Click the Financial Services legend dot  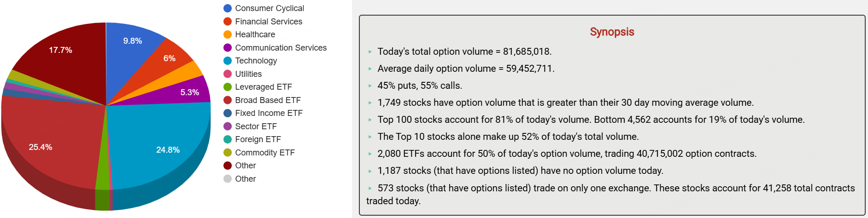coord(228,22)
